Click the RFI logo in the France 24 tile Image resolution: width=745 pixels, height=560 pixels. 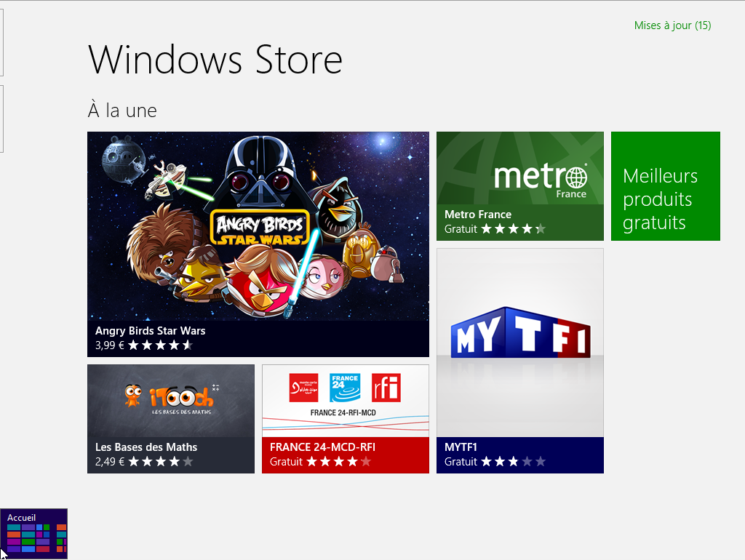[x=386, y=388]
